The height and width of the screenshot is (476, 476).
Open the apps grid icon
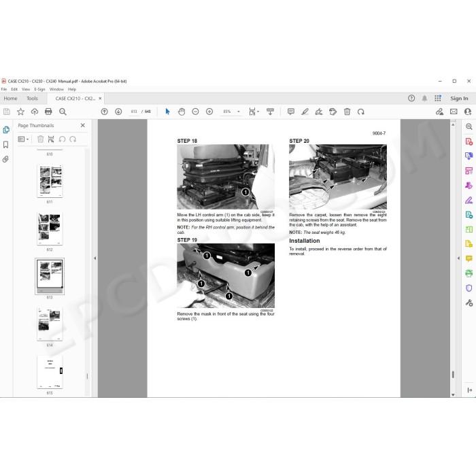pyautogui.click(x=438, y=98)
